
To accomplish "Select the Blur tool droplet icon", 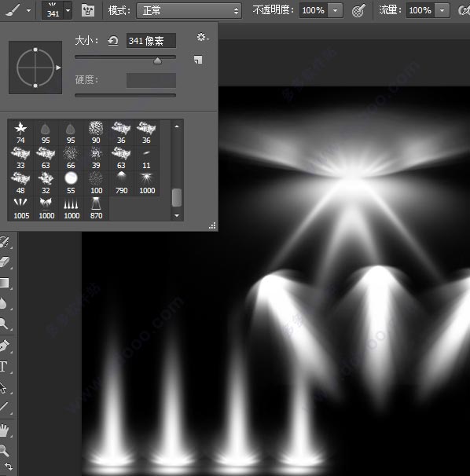I will (x=3, y=303).
